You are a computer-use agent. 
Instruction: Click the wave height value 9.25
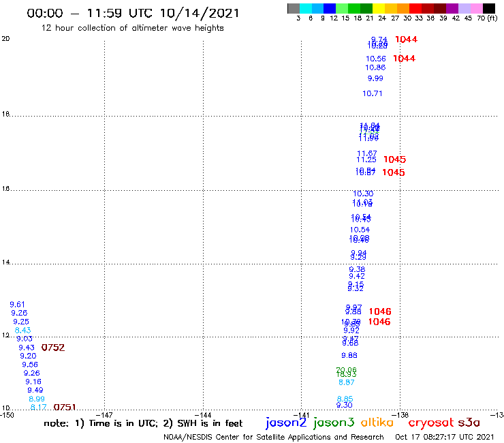21,322
